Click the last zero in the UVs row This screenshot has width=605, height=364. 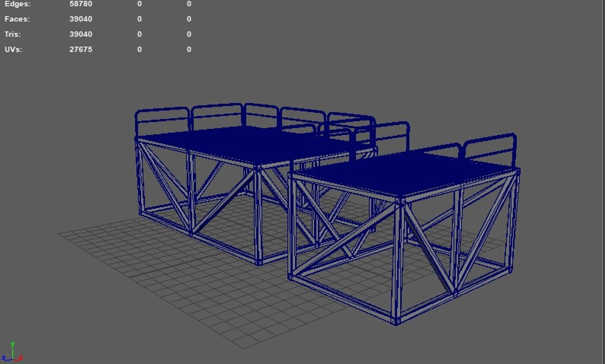[189, 50]
